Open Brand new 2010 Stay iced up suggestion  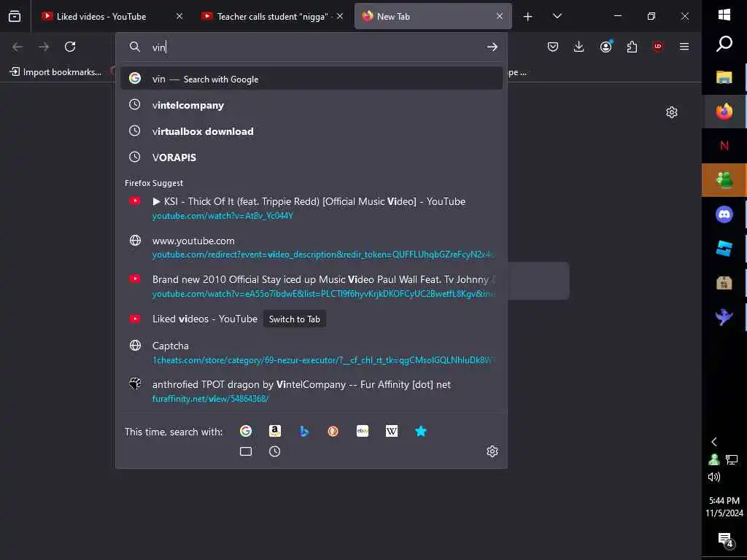point(311,287)
